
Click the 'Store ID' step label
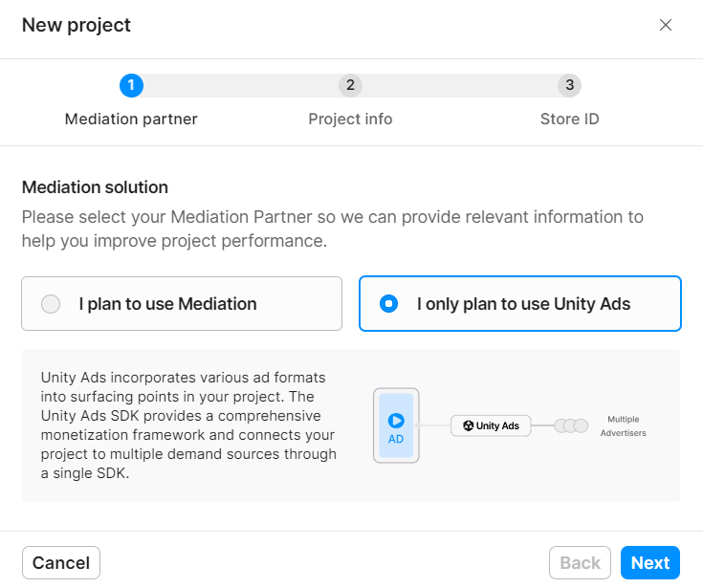pos(569,119)
